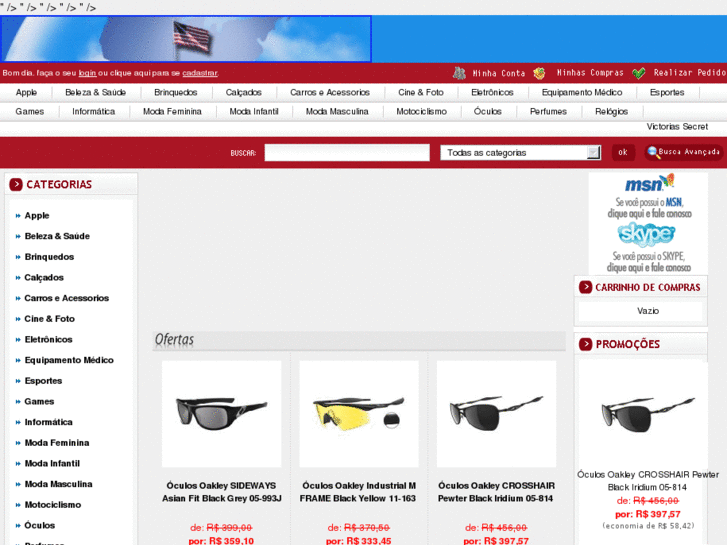Open Esportes in the top menu
Image resolution: width=727 pixels, height=545 pixels.
667,92
